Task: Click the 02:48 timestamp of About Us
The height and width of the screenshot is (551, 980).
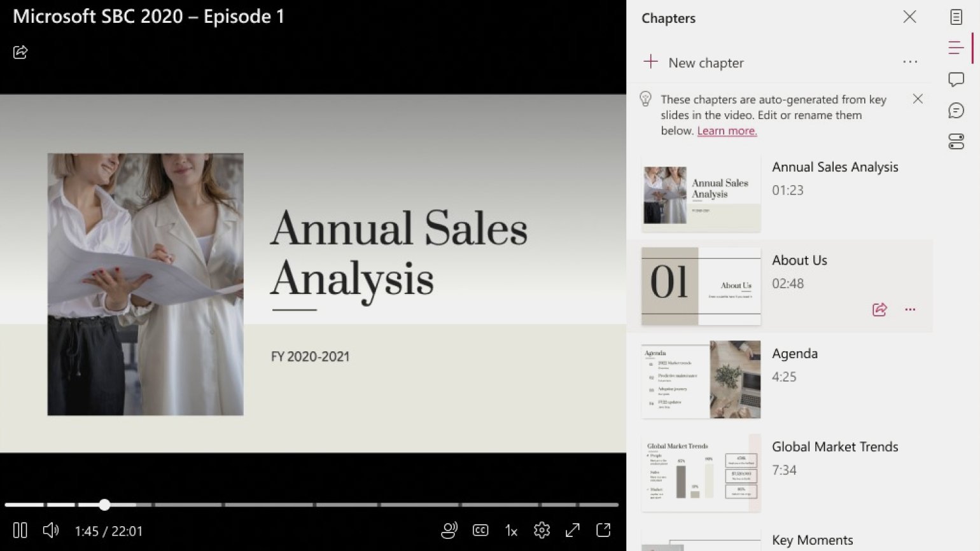Action: (788, 284)
